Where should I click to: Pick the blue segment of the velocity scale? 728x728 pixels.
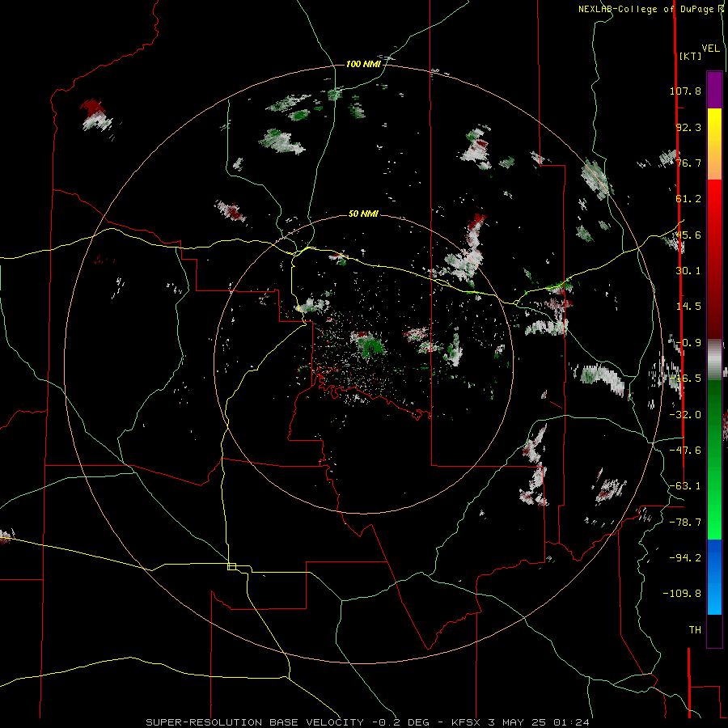coord(714,577)
